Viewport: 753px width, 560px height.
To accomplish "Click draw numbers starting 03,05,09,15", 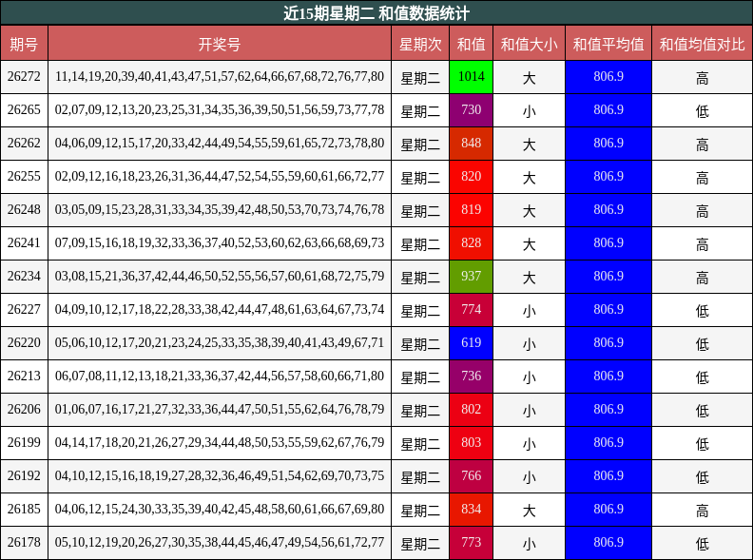I will 220,209.
